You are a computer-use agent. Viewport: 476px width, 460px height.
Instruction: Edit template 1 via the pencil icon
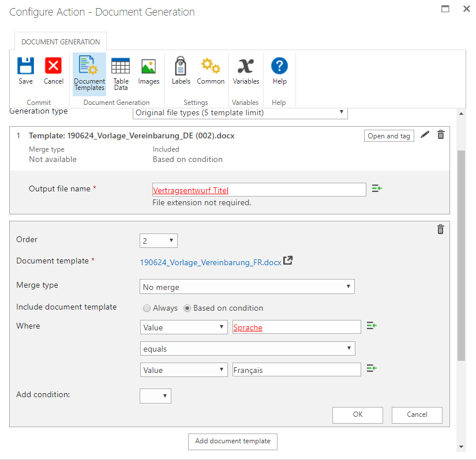coord(425,134)
